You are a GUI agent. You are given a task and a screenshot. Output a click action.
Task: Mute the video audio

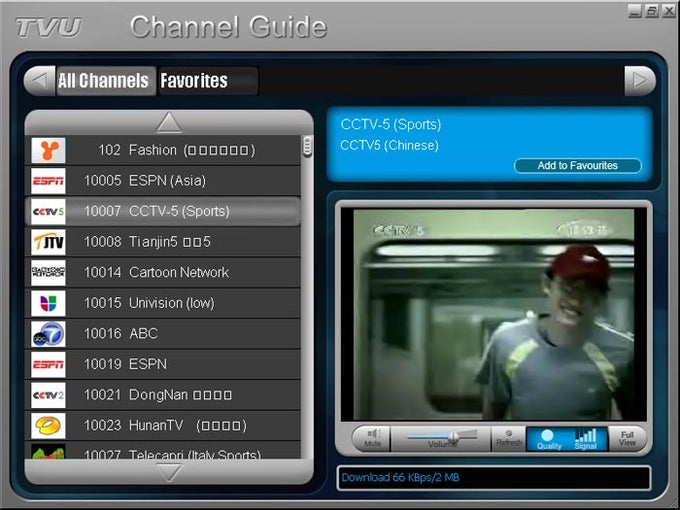372,438
